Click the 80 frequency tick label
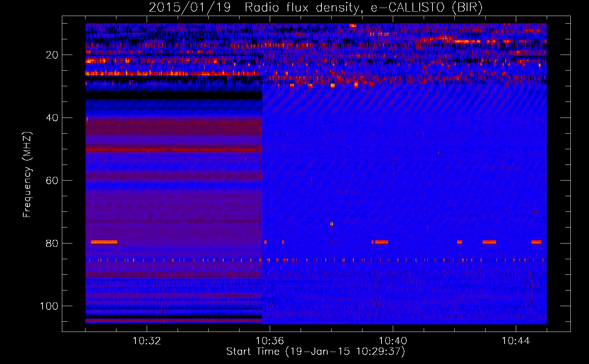This screenshot has width=589, height=364. tap(52, 243)
